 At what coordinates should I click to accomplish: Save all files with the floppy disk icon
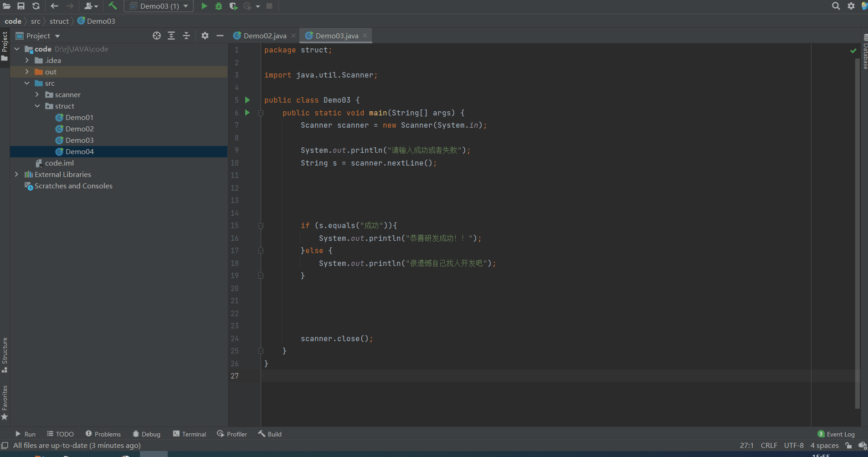pyautogui.click(x=21, y=6)
